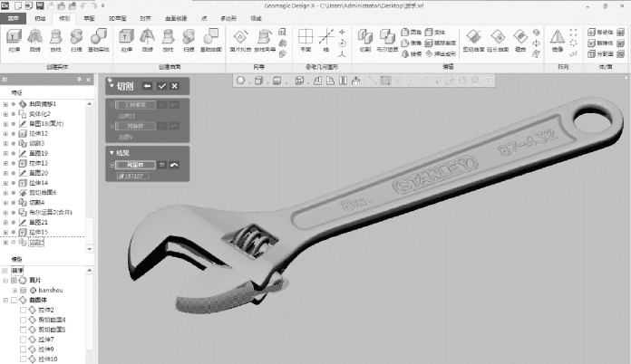Select the solid Sweep (扫描) tool
631x364 pixels.
tap(76, 40)
